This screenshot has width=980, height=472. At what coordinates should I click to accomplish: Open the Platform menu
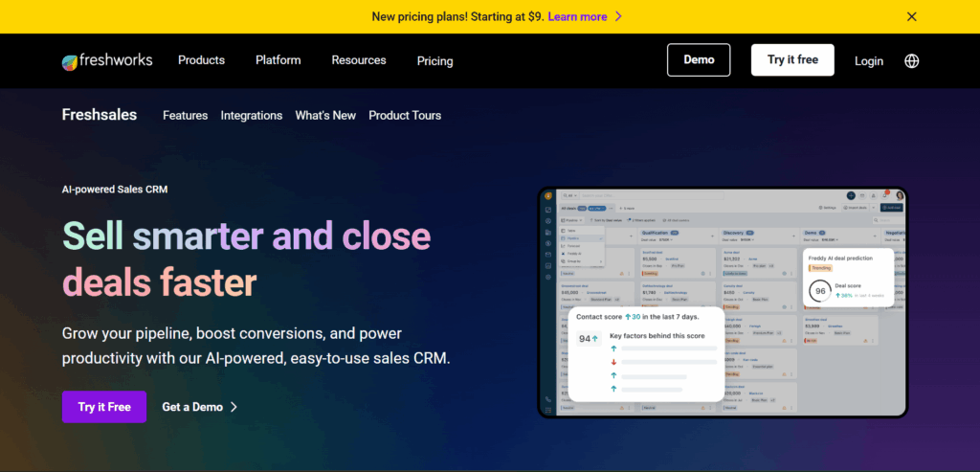click(x=278, y=60)
